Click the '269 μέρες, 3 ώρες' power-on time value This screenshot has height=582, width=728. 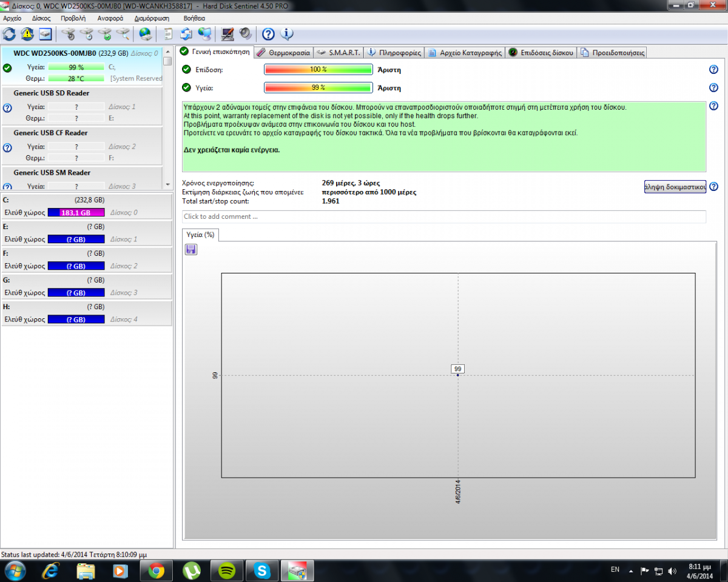click(351, 182)
